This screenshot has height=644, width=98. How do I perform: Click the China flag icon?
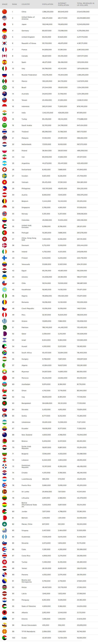pos(4,11)
